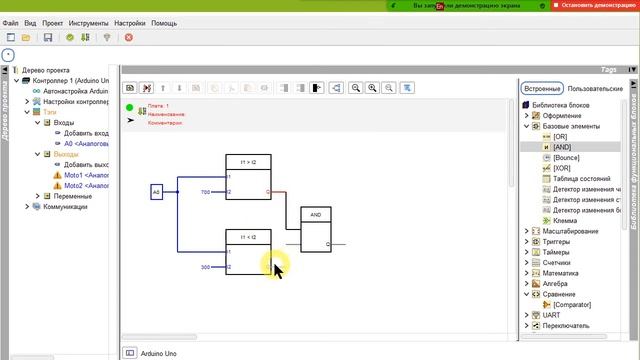Select Таблица состояний in library
640x360 pixels.
tap(582, 179)
